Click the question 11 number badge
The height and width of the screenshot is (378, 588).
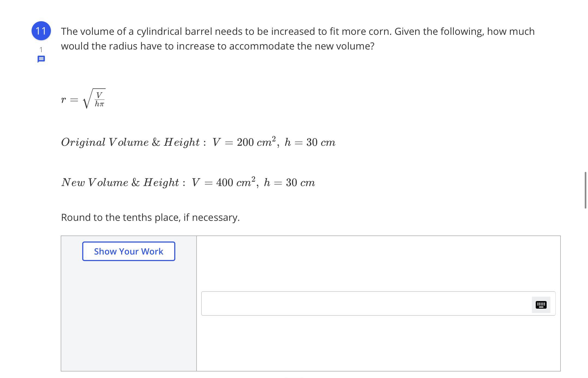coord(41,31)
